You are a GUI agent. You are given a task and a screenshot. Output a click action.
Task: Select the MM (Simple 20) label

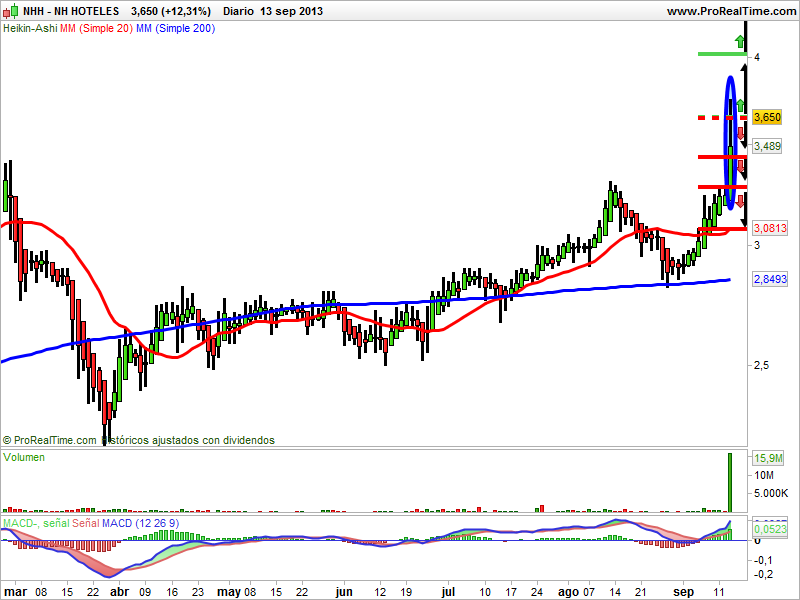96,29
